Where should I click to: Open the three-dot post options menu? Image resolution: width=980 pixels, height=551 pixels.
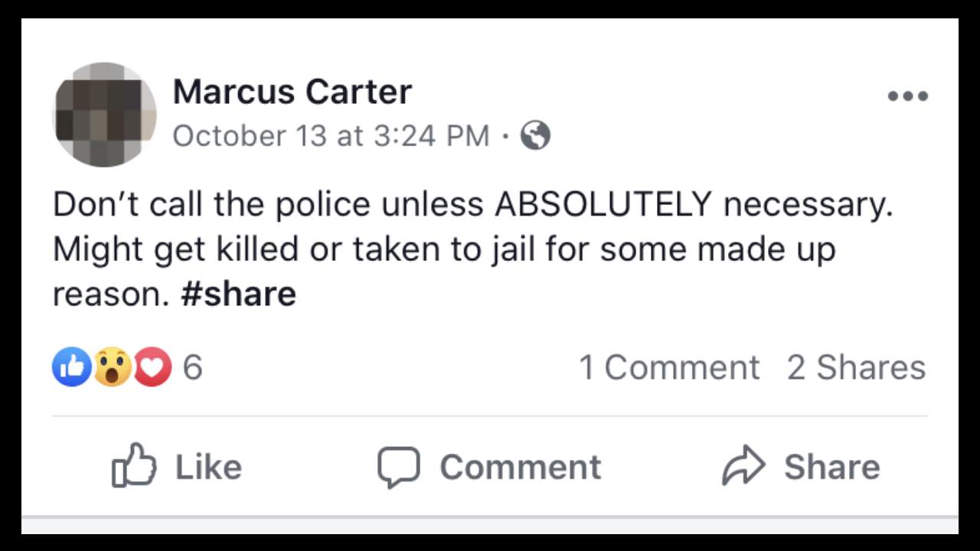[x=907, y=96]
